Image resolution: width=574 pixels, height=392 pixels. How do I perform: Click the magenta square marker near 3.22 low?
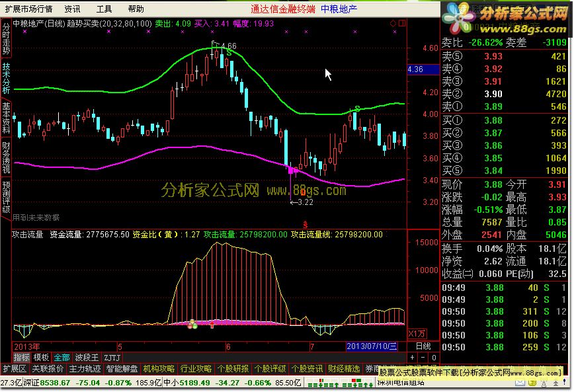291,170
